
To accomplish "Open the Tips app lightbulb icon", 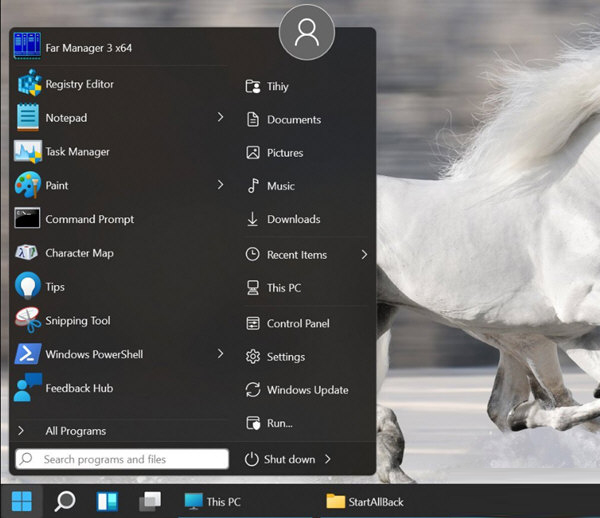I will [x=28, y=287].
